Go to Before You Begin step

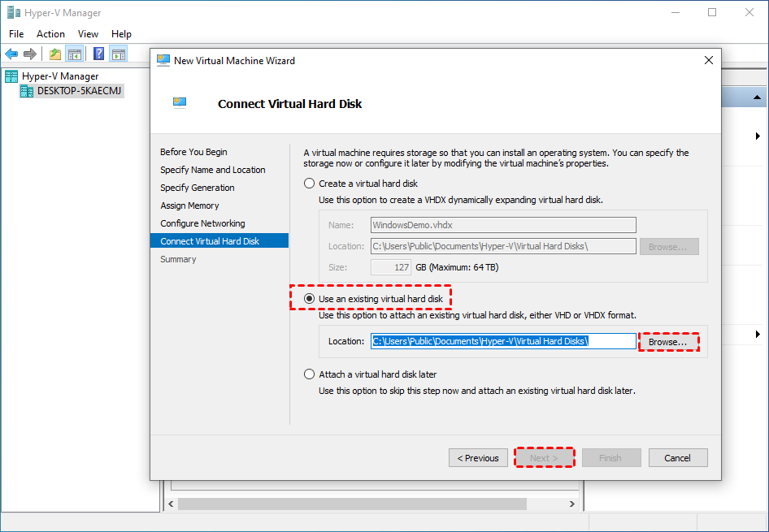193,152
